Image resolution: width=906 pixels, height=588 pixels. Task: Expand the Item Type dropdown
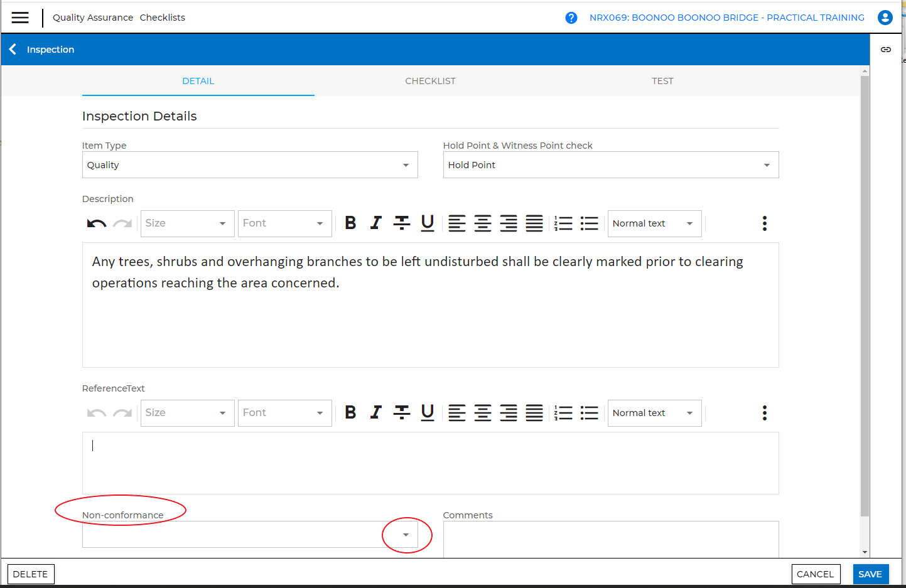click(x=406, y=165)
